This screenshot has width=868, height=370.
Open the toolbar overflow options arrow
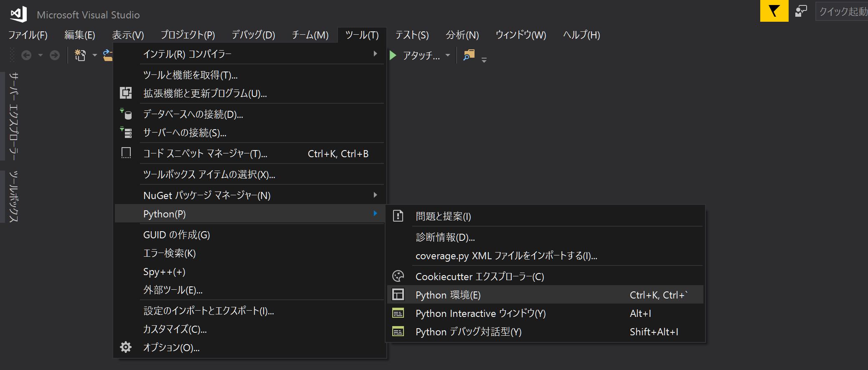coord(484,60)
